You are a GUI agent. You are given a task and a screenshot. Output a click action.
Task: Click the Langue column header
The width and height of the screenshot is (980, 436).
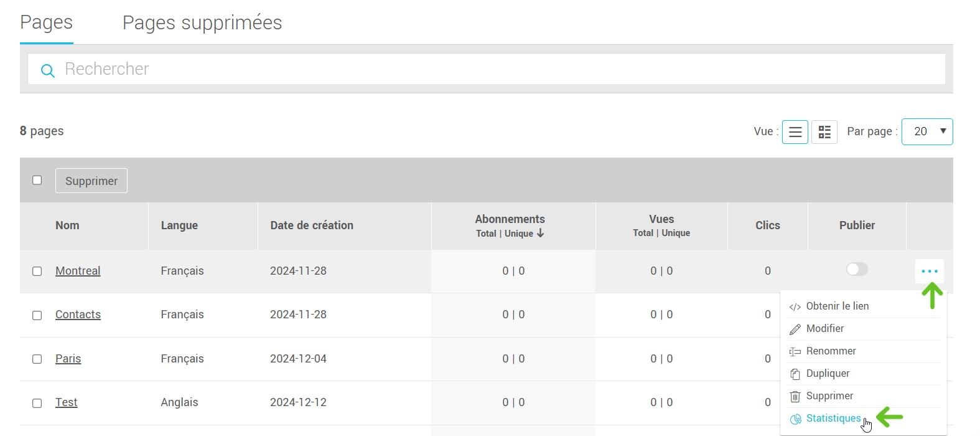click(179, 225)
